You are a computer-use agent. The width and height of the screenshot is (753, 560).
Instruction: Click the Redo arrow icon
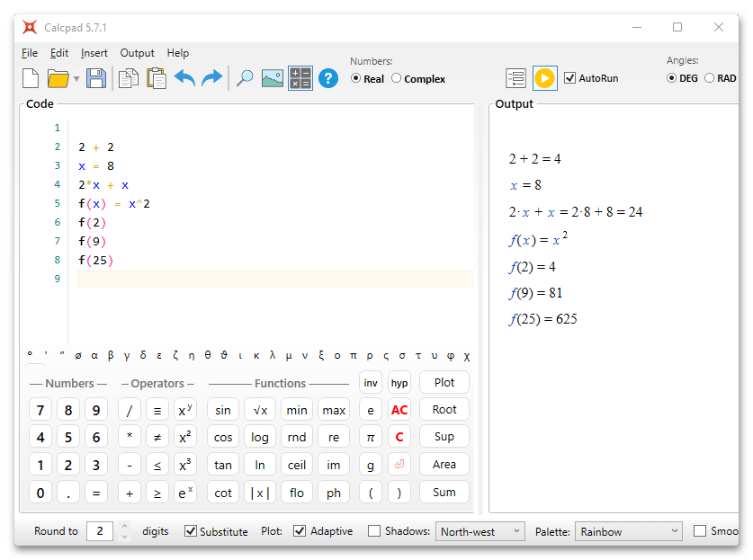[x=212, y=78]
